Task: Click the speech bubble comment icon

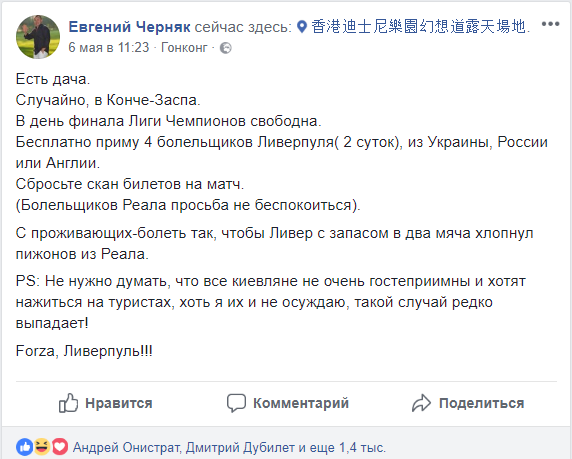Action: click(236, 403)
